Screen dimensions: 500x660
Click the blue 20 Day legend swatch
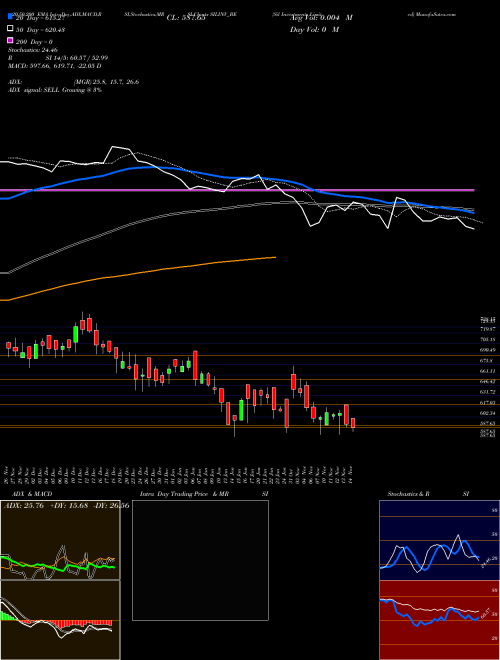10,17
